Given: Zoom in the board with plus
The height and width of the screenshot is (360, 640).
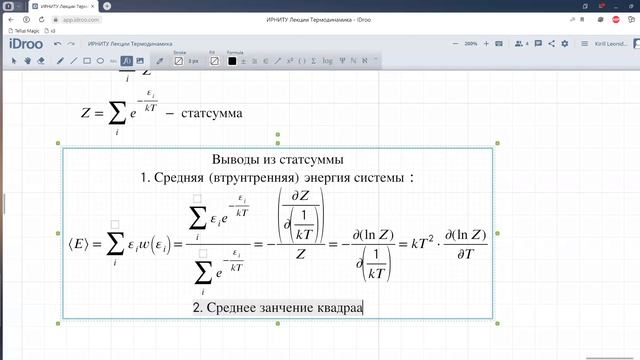Looking at the screenshot, I should pyautogui.click(x=486, y=44).
